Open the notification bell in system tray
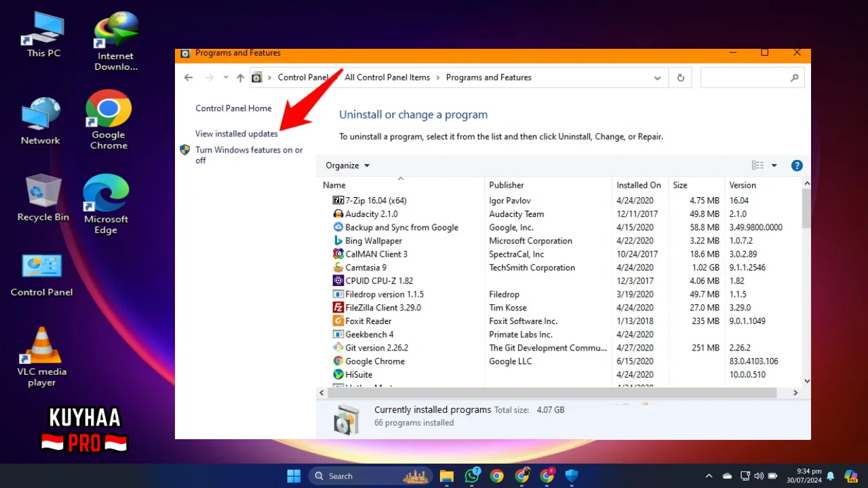868x488 pixels. coord(830,476)
